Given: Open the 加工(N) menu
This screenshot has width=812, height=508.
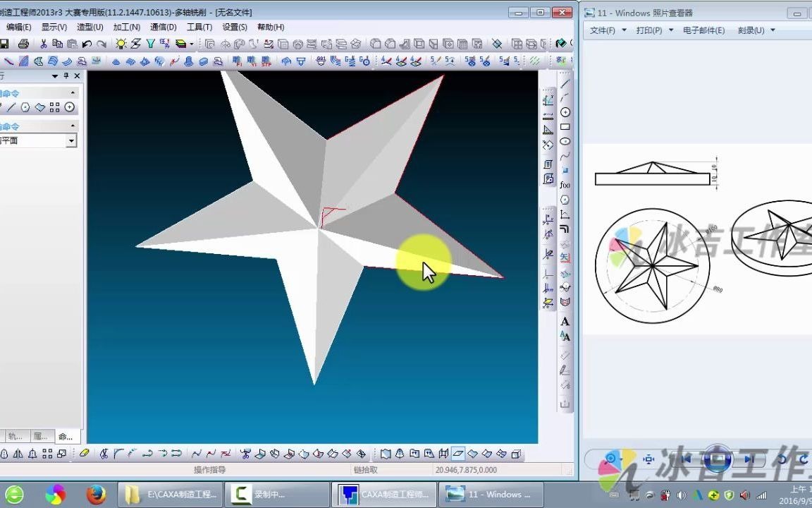Looking at the screenshot, I should click(x=126, y=27).
